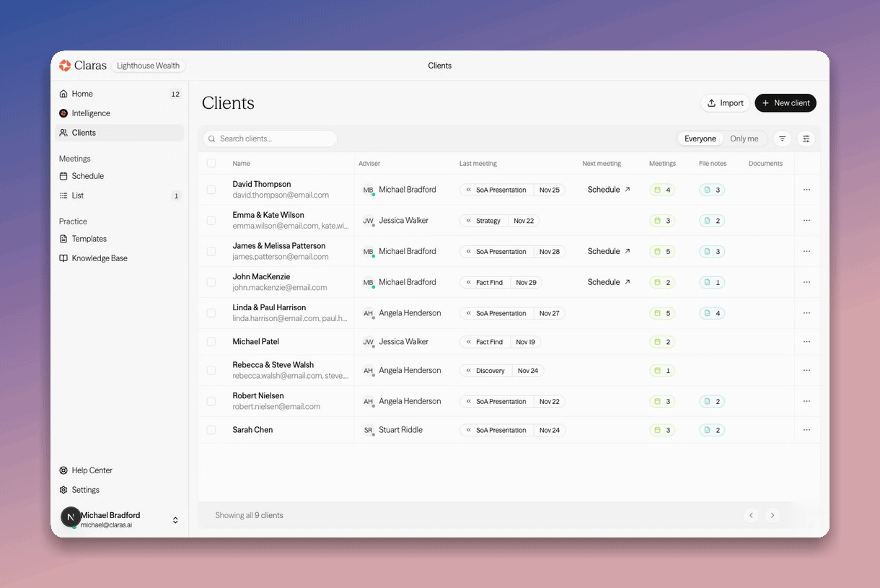The image size is (880, 588).
Task: Select all clients with the header checkbox
Action: tap(211, 163)
